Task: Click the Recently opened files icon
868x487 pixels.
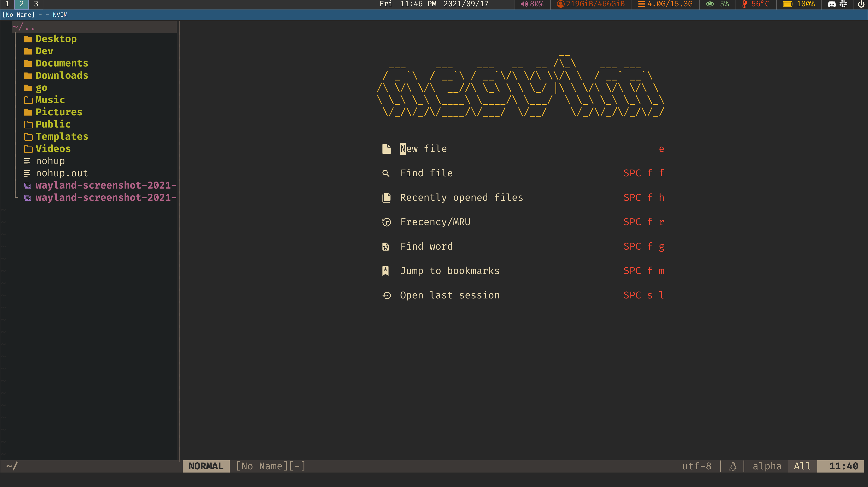Action: pyautogui.click(x=387, y=198)
